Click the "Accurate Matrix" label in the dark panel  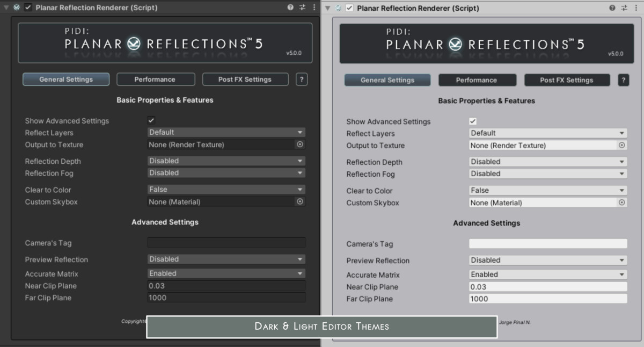51,273
